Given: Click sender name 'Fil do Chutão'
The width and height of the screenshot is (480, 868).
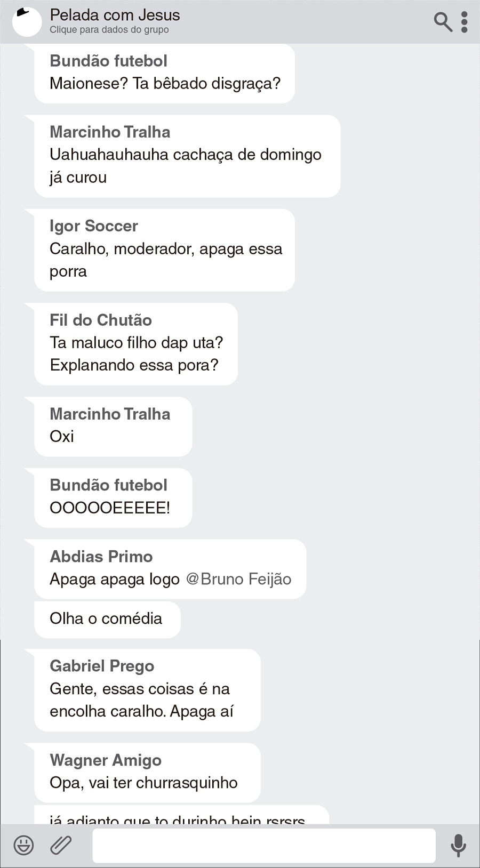Looking at the screenshot, I should (101, 320).
